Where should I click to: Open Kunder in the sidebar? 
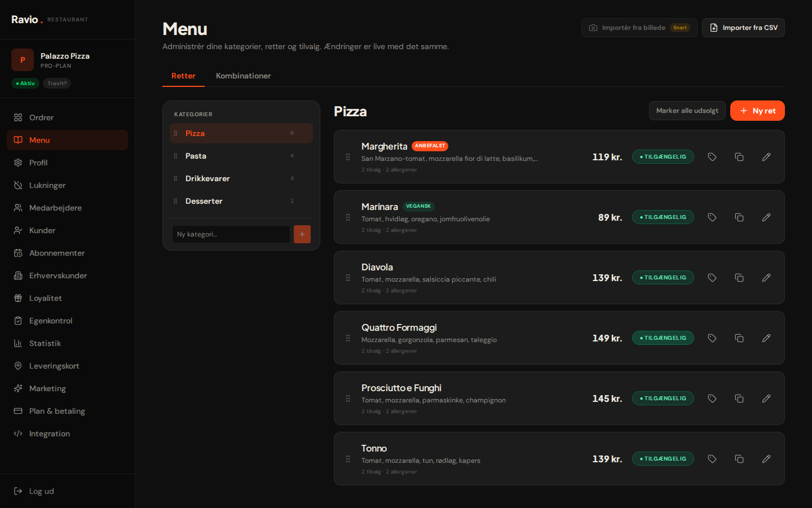click(x=67, y=230)
